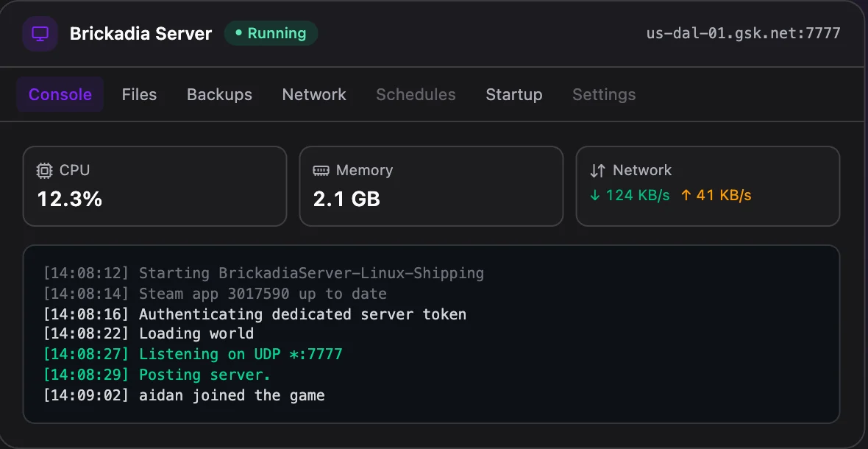Click the CPU card label

75,171
